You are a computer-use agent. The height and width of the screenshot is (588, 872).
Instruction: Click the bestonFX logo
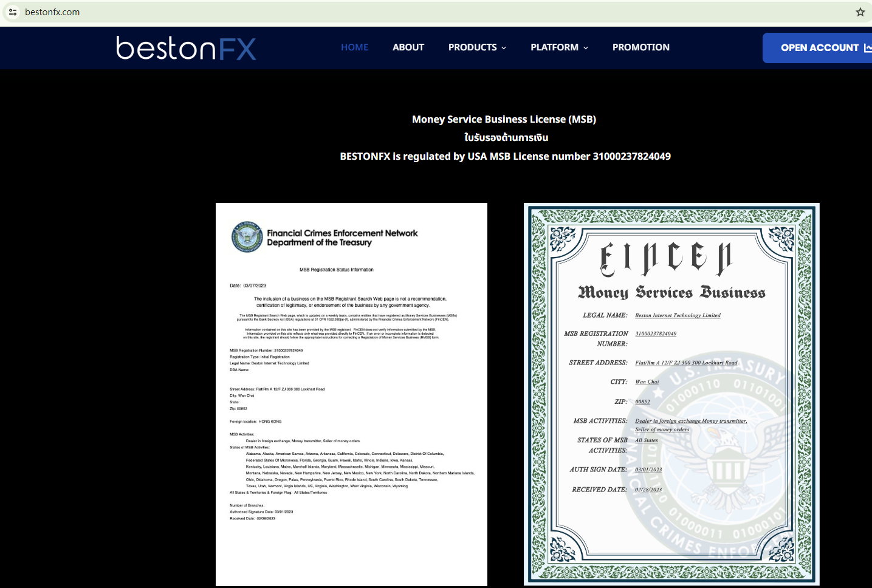pyautogui.click(x=186, y=48)
